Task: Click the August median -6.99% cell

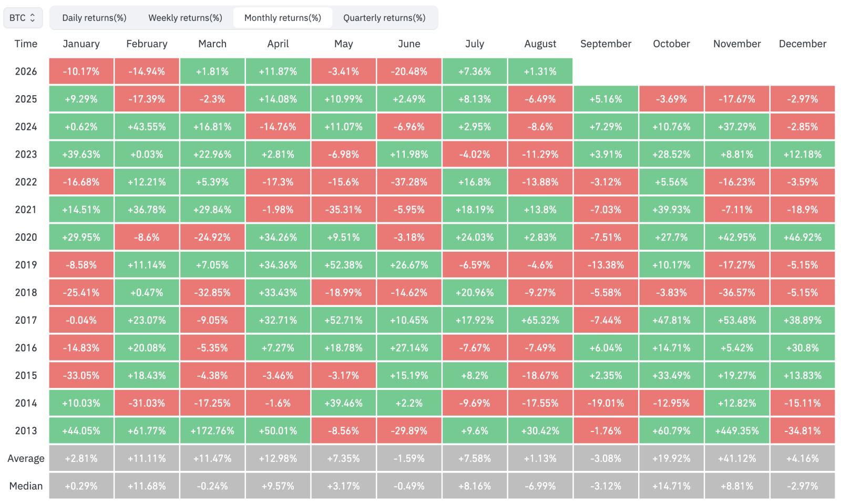Action: point(540,486)
